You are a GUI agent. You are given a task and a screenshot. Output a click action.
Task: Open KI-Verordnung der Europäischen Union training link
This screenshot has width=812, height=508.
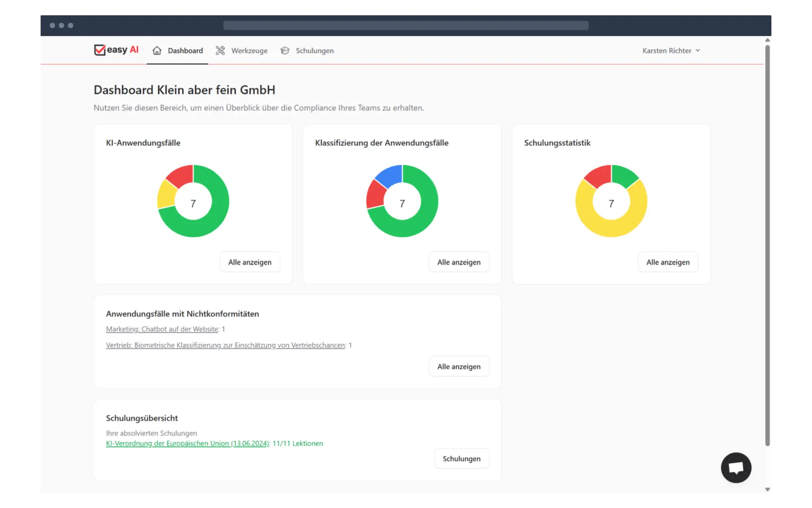point(188,443)
